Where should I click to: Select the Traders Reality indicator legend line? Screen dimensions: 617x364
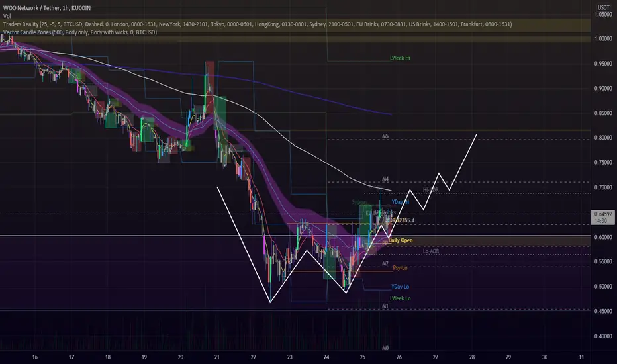pos(258,24)
